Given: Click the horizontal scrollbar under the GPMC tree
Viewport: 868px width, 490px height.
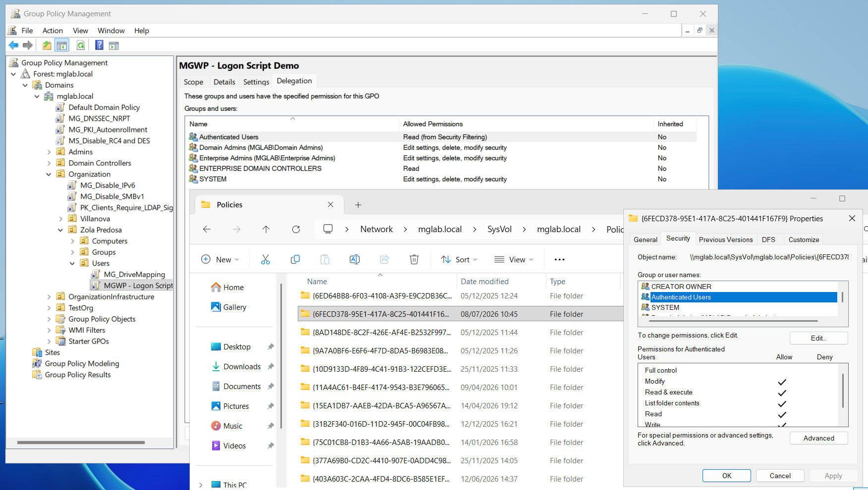Looking at the screenshot, I should [x=81, y=442].
